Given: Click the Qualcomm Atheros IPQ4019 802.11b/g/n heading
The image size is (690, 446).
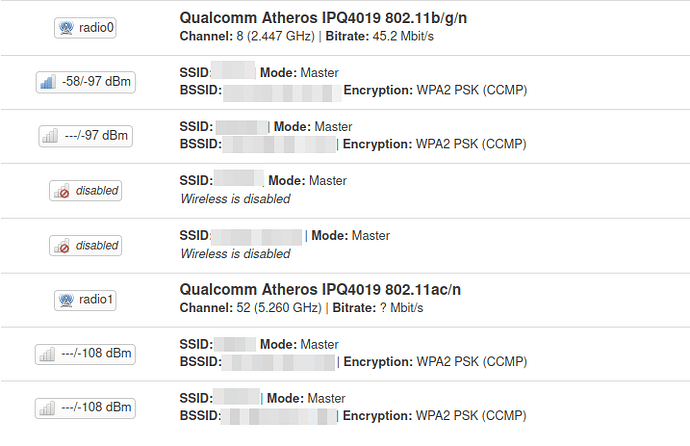Looking at the screenshot, I should pyautogui.click(x=323, y=18).
